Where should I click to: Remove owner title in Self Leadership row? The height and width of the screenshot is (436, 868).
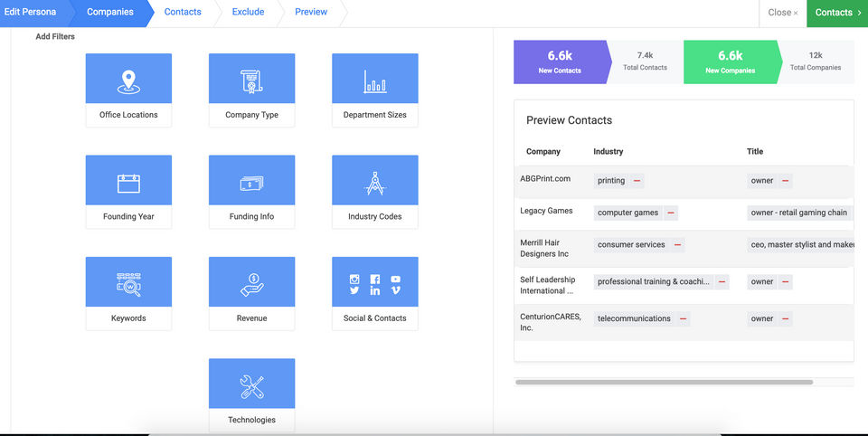pyautogui.click(x=785, y=281)
